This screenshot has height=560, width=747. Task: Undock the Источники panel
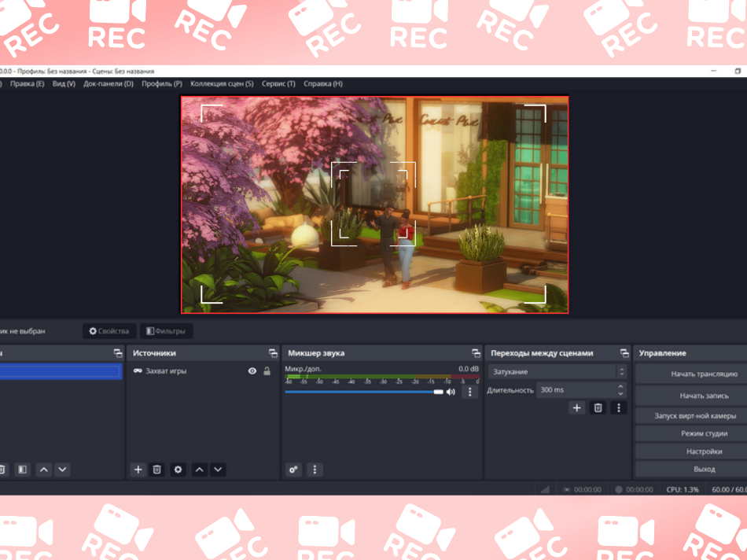(273, 353)
